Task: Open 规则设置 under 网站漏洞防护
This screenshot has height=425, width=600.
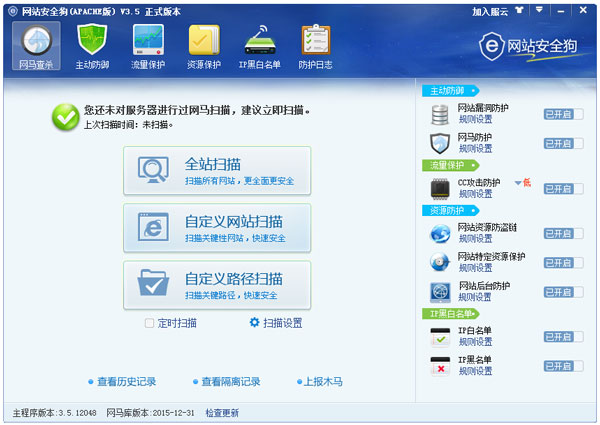Action: click(x=475, y=119)
